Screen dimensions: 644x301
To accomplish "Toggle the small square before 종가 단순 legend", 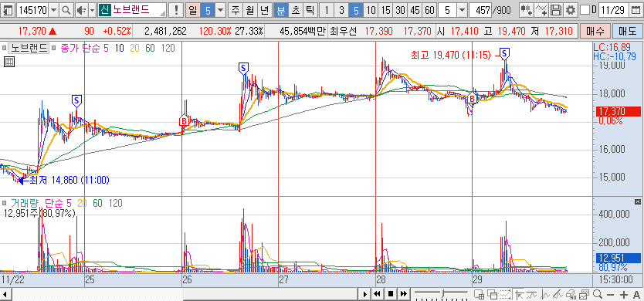I will tap(55, 48).
